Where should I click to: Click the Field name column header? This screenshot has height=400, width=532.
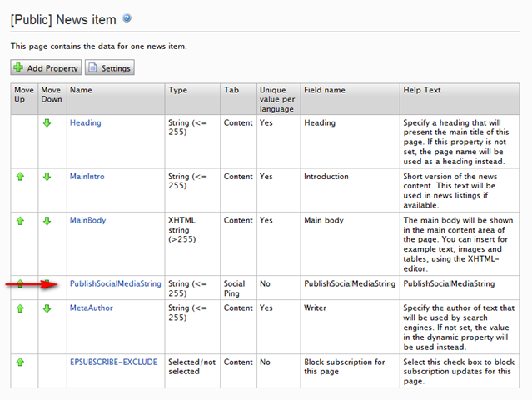coord(326,90)
